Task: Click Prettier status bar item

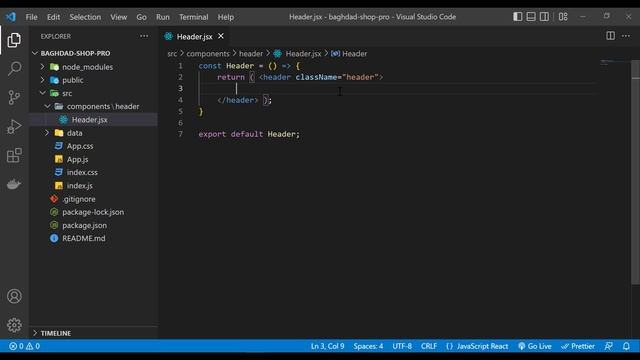Action: [578, 346]
